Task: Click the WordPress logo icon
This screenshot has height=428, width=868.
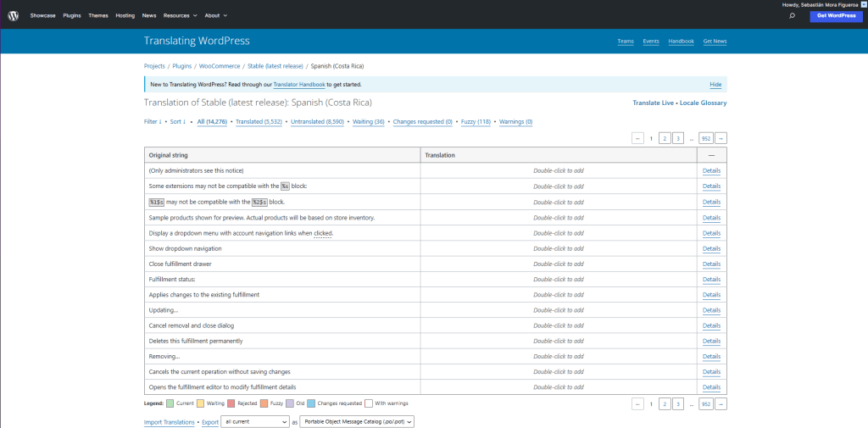Action: click(x=13, y=15)
